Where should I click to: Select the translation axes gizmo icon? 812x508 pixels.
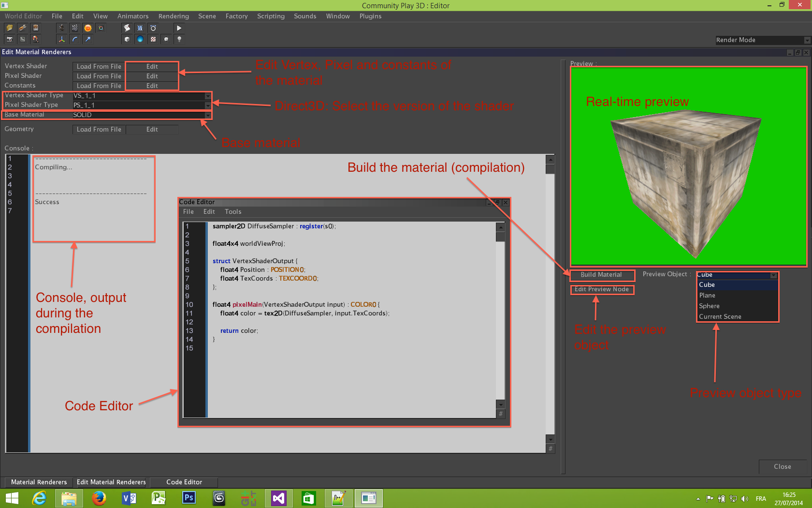click(61, 39)
